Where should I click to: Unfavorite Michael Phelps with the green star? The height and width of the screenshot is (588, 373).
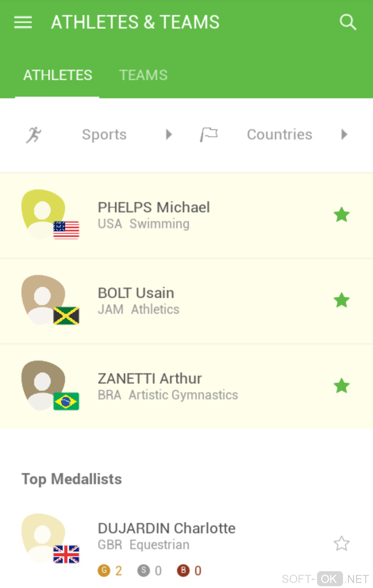pyautogui.click(x=342, y=215)
